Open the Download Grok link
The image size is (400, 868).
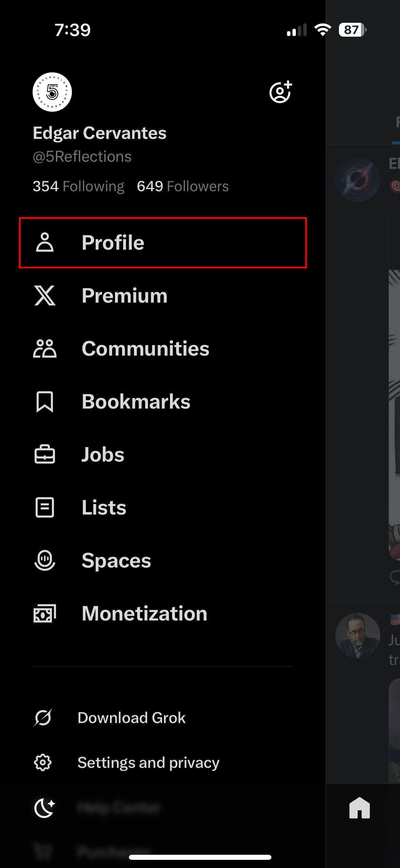point(132,718)
